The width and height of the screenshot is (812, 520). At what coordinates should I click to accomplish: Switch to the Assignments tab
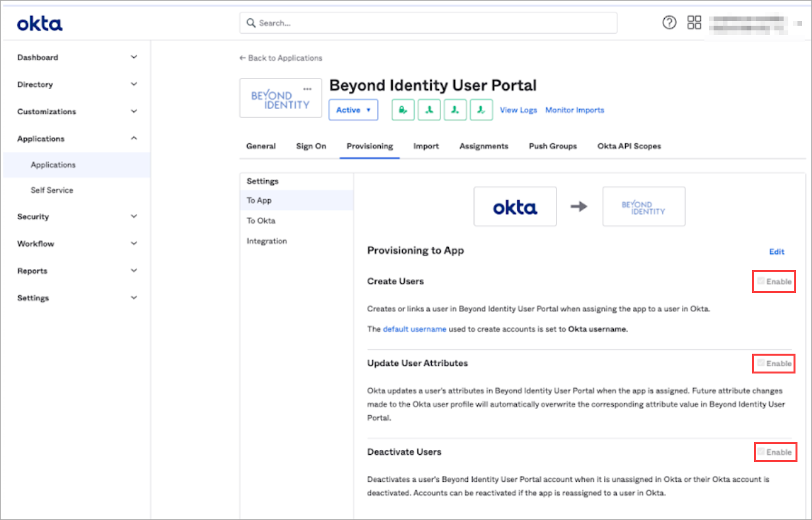(483, 146)
